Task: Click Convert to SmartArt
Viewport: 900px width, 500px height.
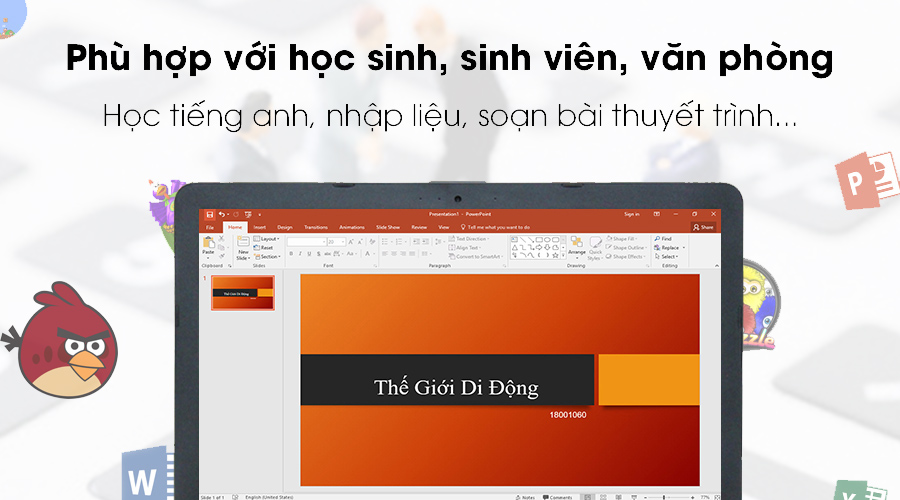Action: pos(476,257)
